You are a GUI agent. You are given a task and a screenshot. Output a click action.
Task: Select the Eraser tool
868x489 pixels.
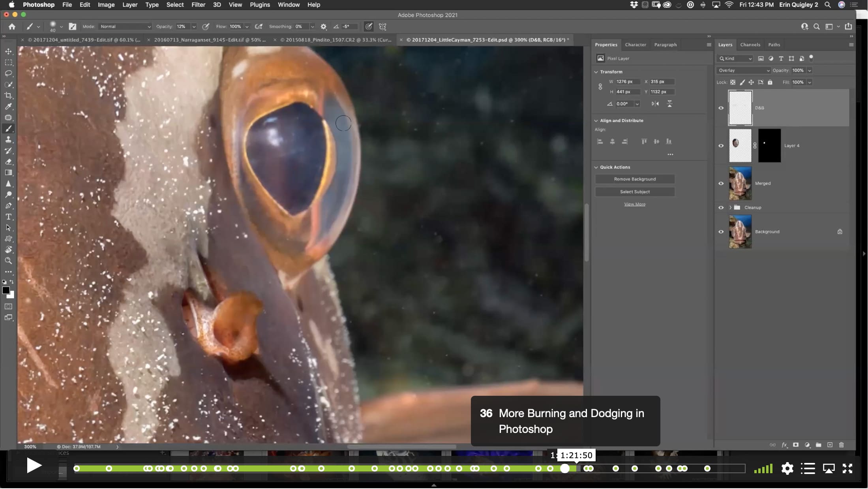[x=8, y=162]
